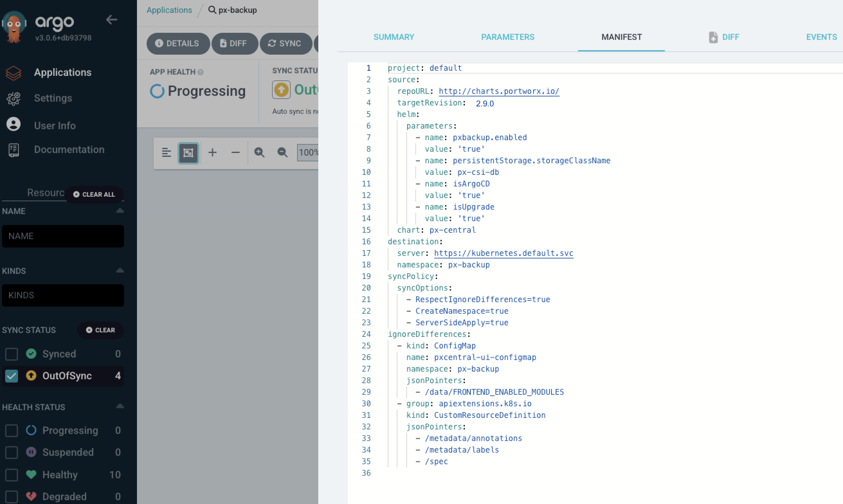Click the SYNC button
The width and height of the screenshot is (843, 504).
click(x=286, y=43)
